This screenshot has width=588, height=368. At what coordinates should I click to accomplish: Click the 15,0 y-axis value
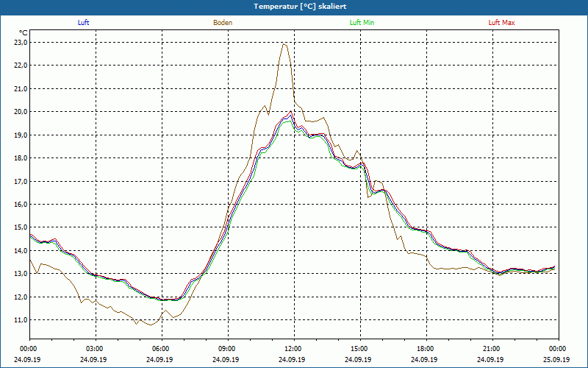21,227
